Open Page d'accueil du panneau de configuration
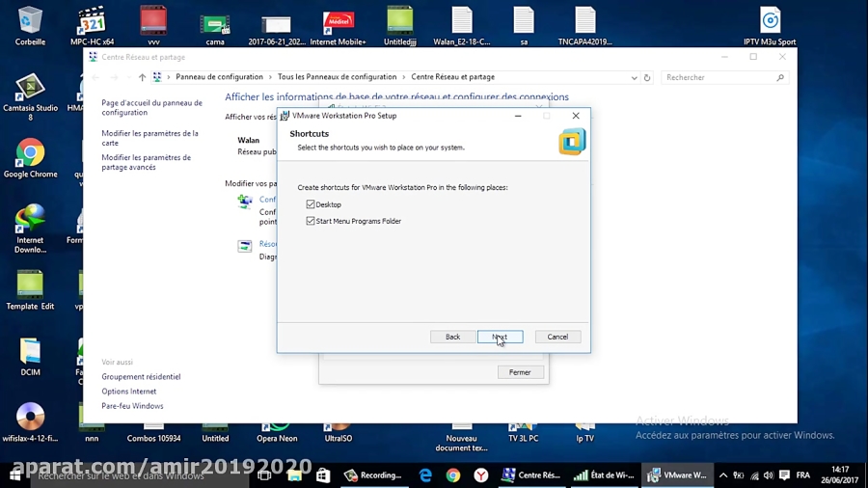The width and height of the screenshot is (868, 488). (x=151, y=107)
